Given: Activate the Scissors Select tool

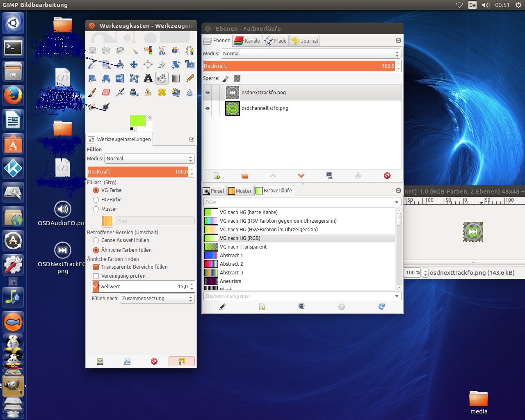Looking at the screenshot, I should coord(162,50).
